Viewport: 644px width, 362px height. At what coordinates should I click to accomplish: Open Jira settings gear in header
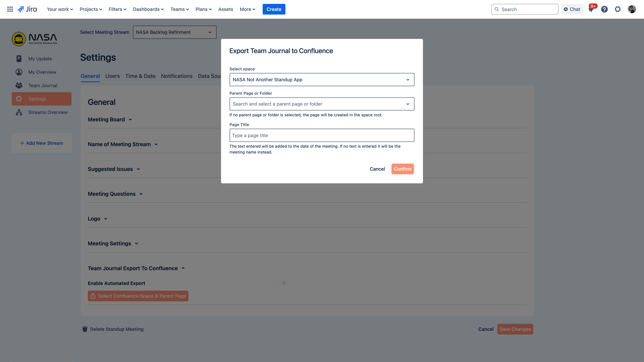pos(618,9)
